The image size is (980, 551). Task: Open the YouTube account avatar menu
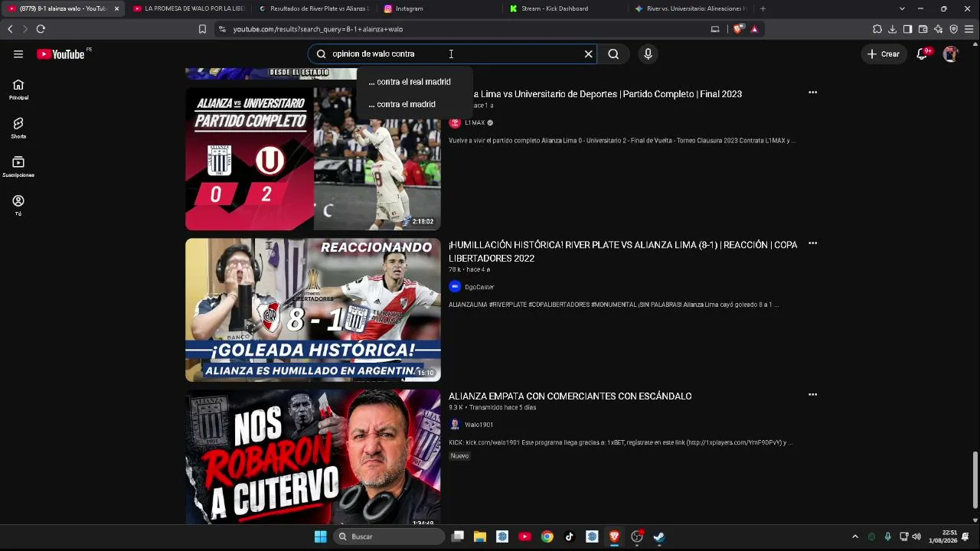coord(950,54)
